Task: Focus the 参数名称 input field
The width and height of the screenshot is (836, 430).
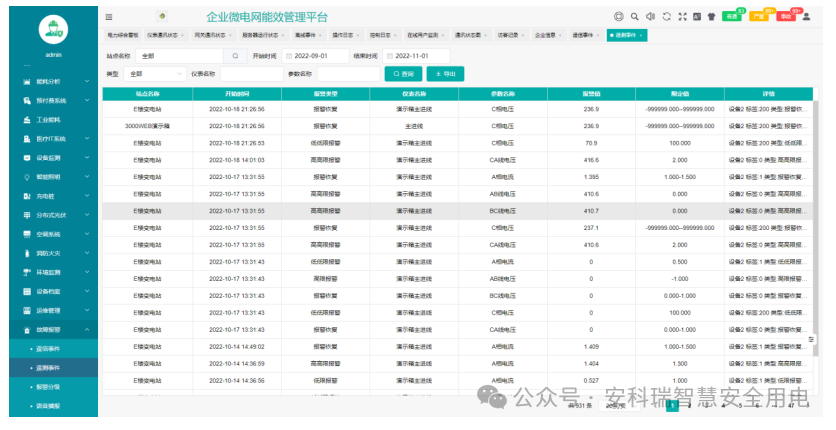Action: click(349, 74)
